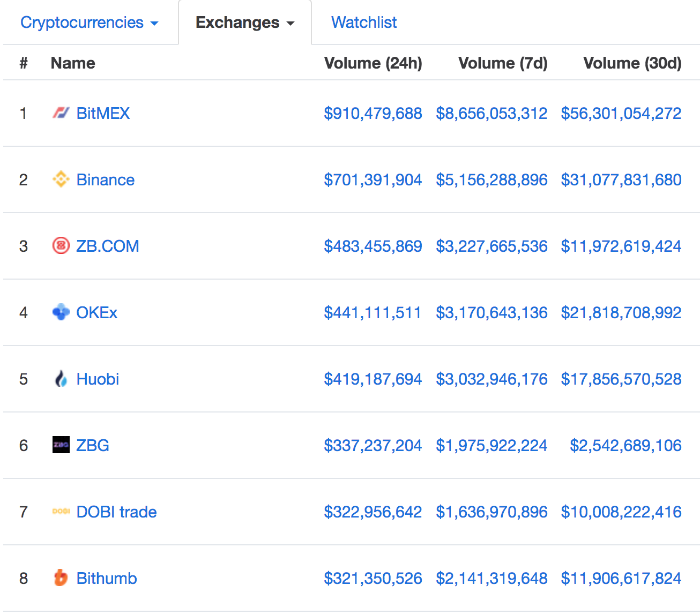Expand the Cryptocurrencies dropdown arrow
The height and width of the screenshot is (615, 700).
[x=154, y=24]
